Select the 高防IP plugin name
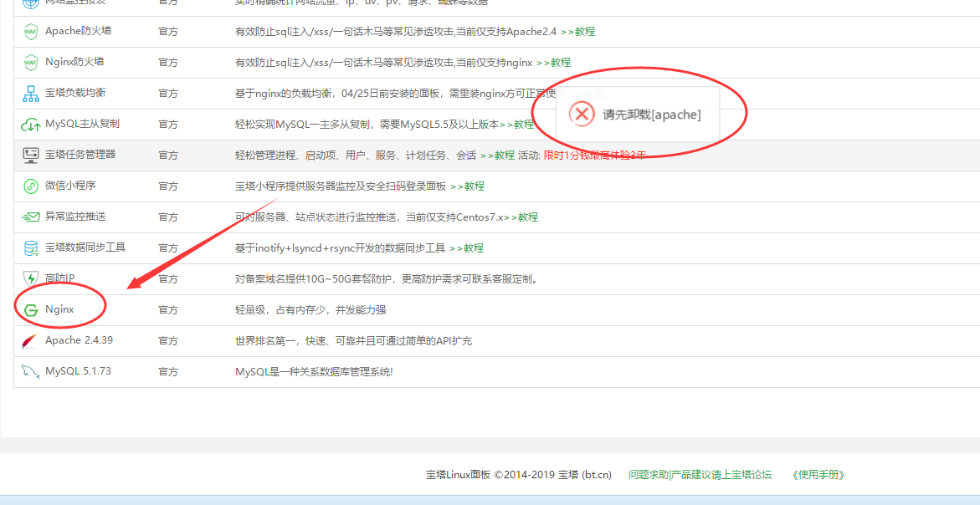Screen dimensions: 980x505 point(60,278)
